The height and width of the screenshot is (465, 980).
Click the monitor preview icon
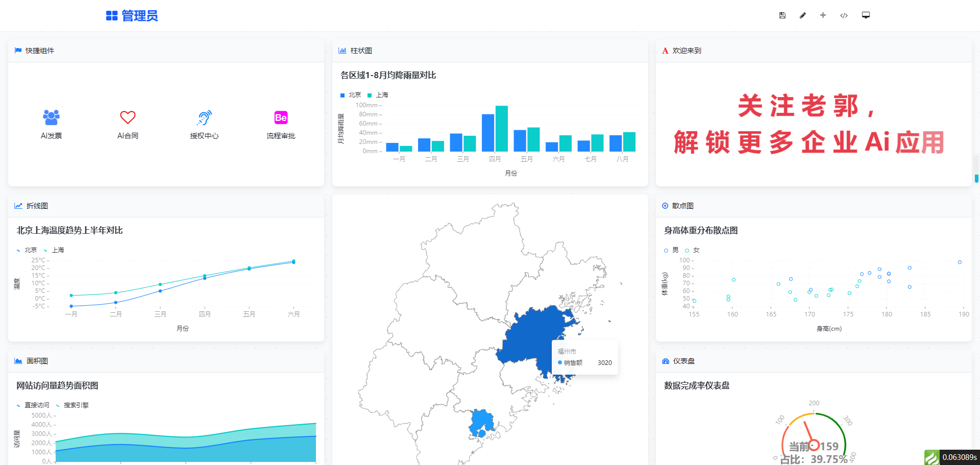pos(866,15)
